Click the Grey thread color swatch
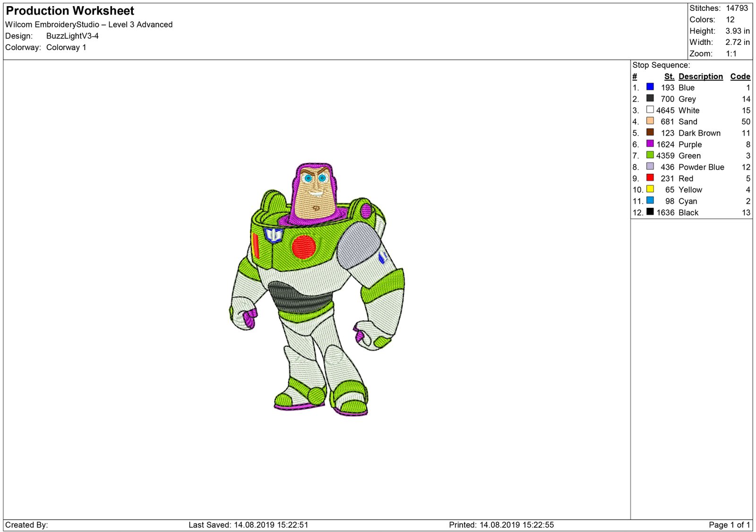756x532 pixels. coord(650,98)
